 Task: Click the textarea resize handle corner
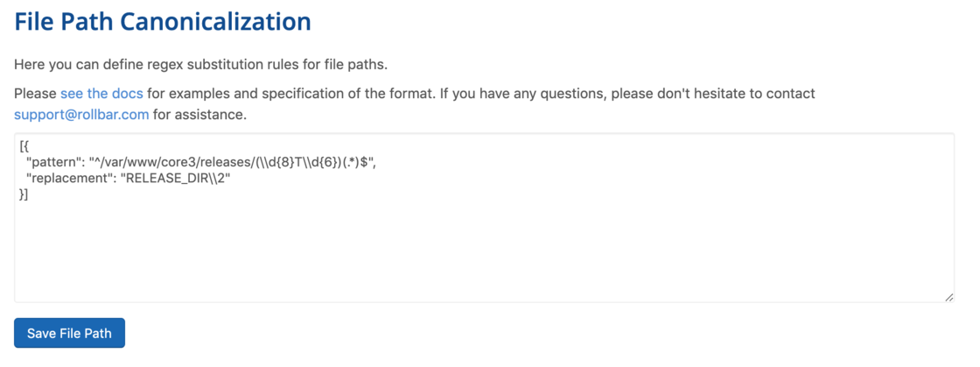948,297
